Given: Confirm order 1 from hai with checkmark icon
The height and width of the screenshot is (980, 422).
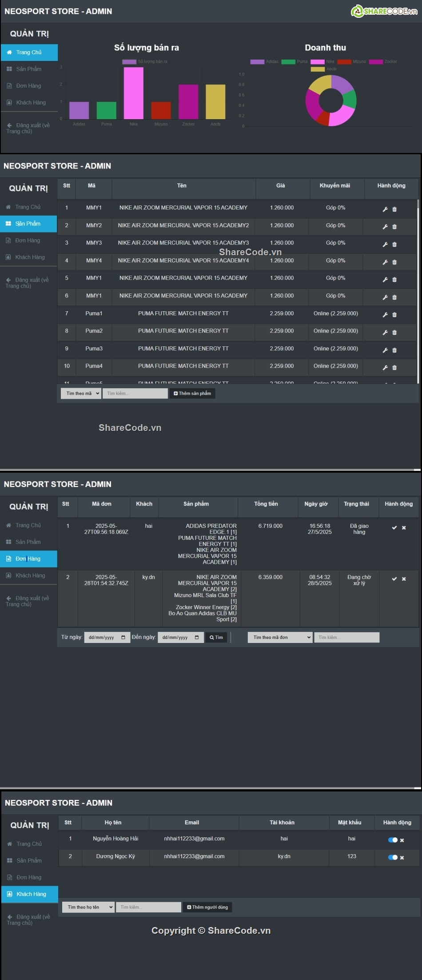Looking at the screenshot, I should click(x=394, y=528).
